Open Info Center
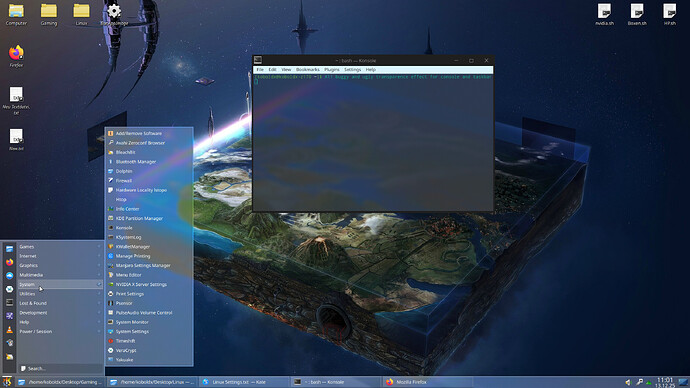 tap(149, 209)
